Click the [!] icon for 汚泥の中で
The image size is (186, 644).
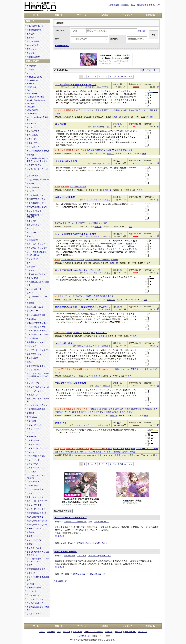pyautogui.click(x=158, y=423)
